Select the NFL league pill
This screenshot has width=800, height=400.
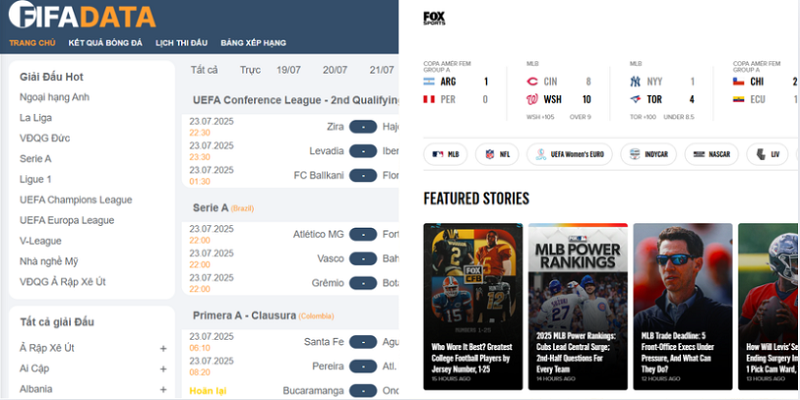497,154
